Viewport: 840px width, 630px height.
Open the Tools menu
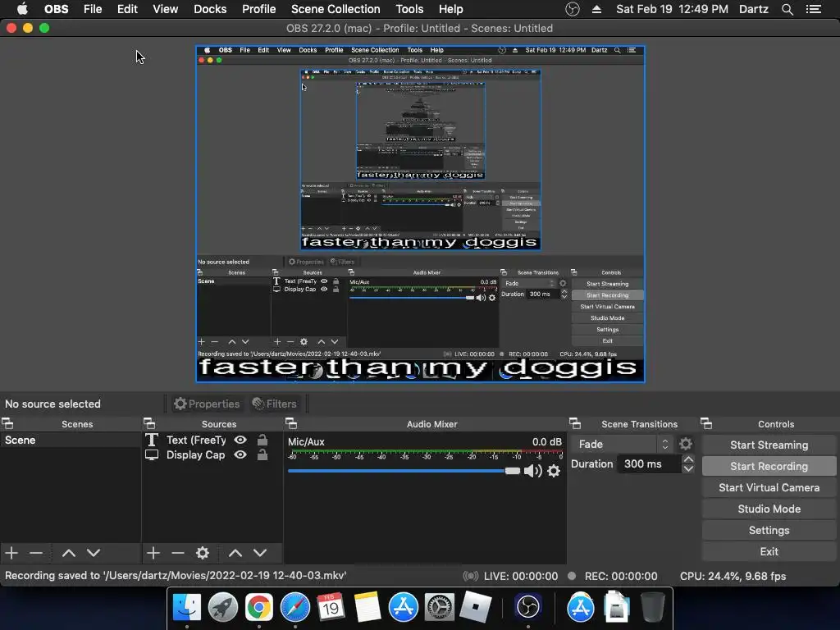(x=409, y=9)
